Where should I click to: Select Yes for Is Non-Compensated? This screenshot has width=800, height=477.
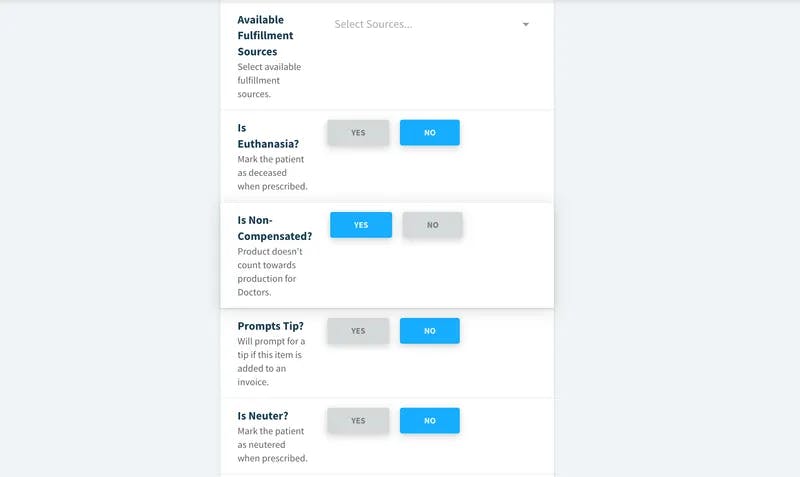coord(361,225)
